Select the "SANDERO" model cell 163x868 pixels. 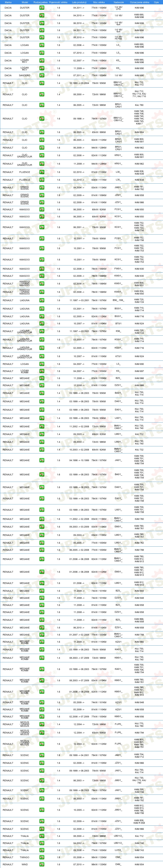(x=25, y=75)
